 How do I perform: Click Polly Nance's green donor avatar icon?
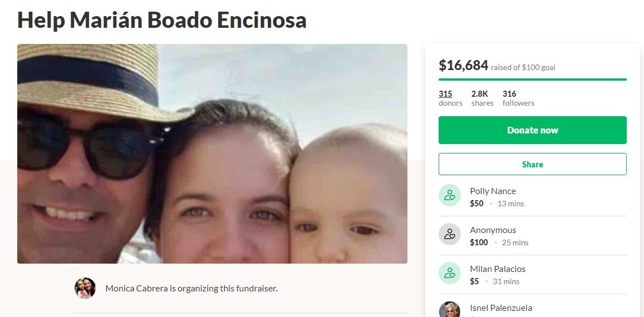[x=449, y=195]
